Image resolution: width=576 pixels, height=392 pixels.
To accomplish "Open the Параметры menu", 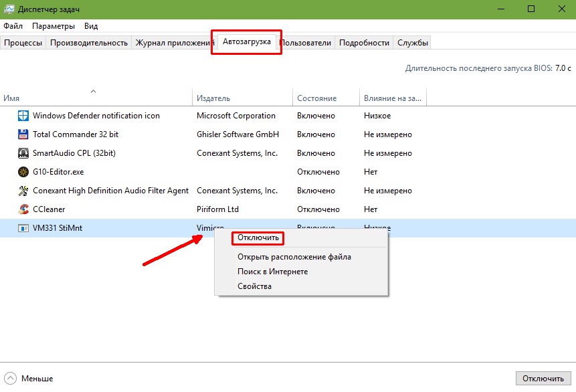I will pos(54,26).
